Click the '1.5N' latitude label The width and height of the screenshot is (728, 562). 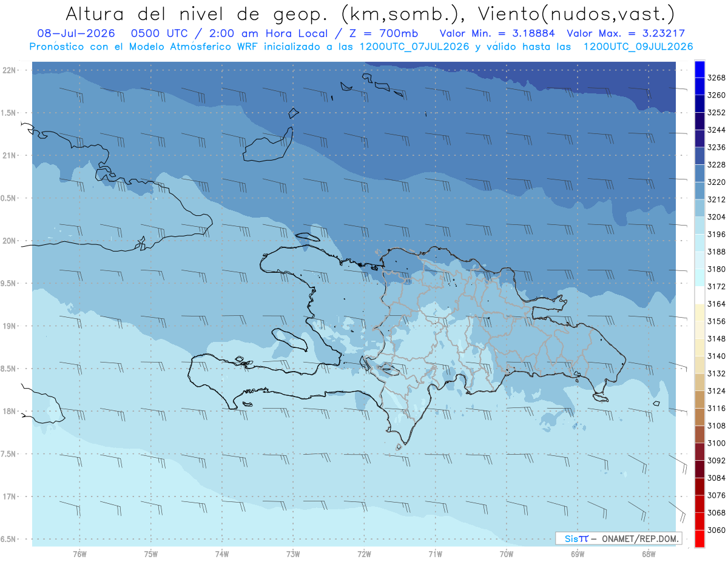(8, 113)
